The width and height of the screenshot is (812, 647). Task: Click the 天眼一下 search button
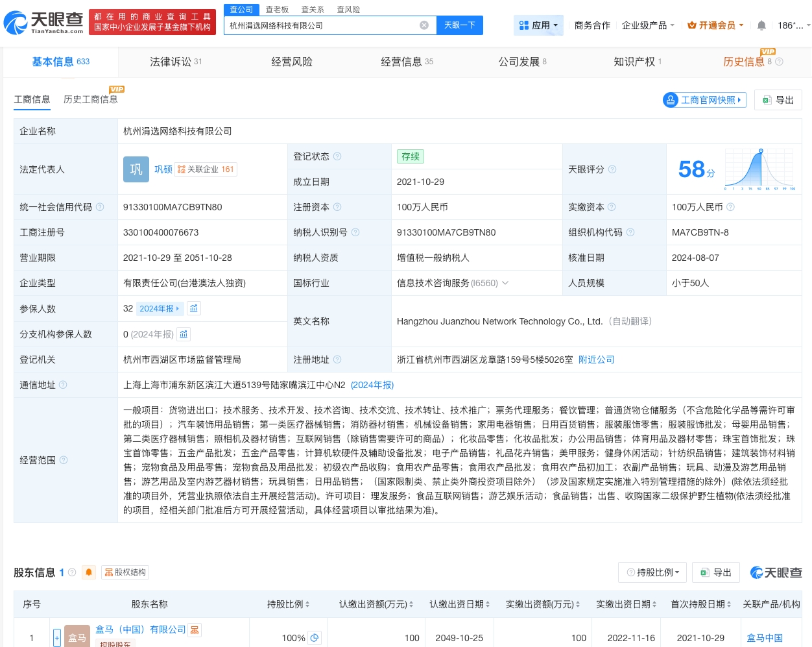point(460,25)
